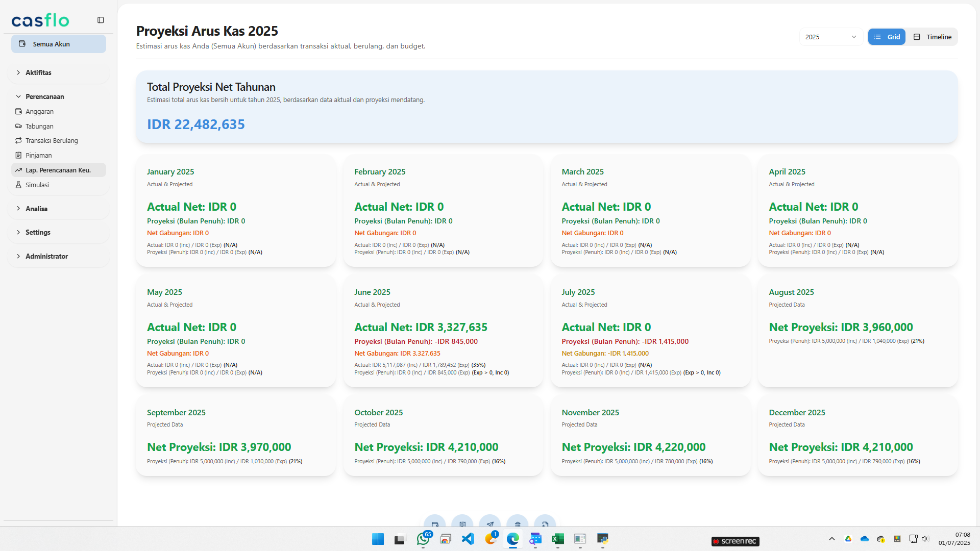
Task: Collapse the sidebar with the panel toggle
Action: coord(100,19)
